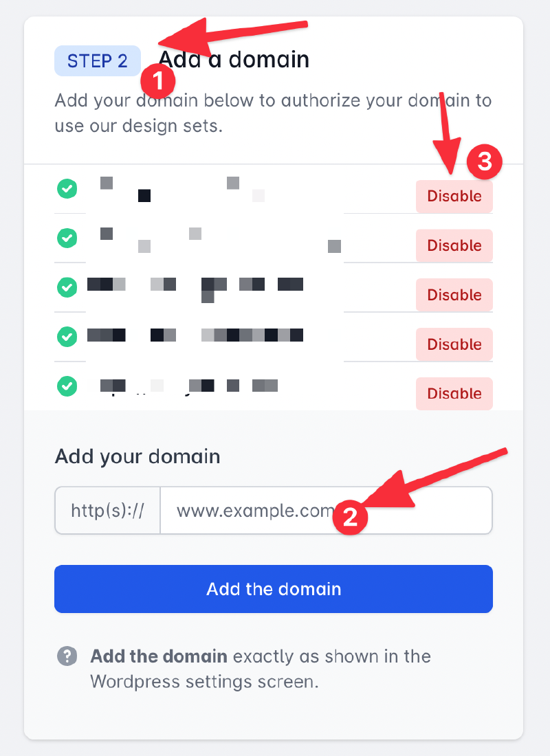The height and width of the screenshot is (756, 550).
Task: Click the red arrow annotation marker number 1
Action: tap(157, 80)
